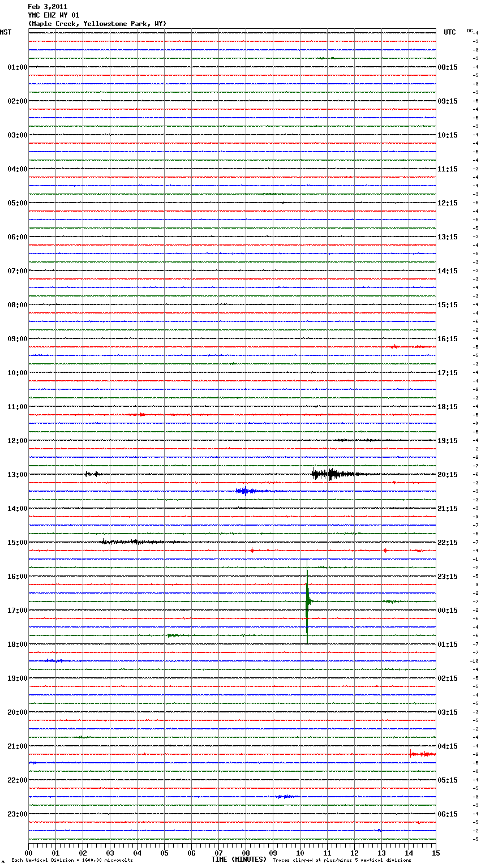Screen dimensions: 481x868
Task: Select the 22:00 MST time label
Action: (x=18, y=780)
